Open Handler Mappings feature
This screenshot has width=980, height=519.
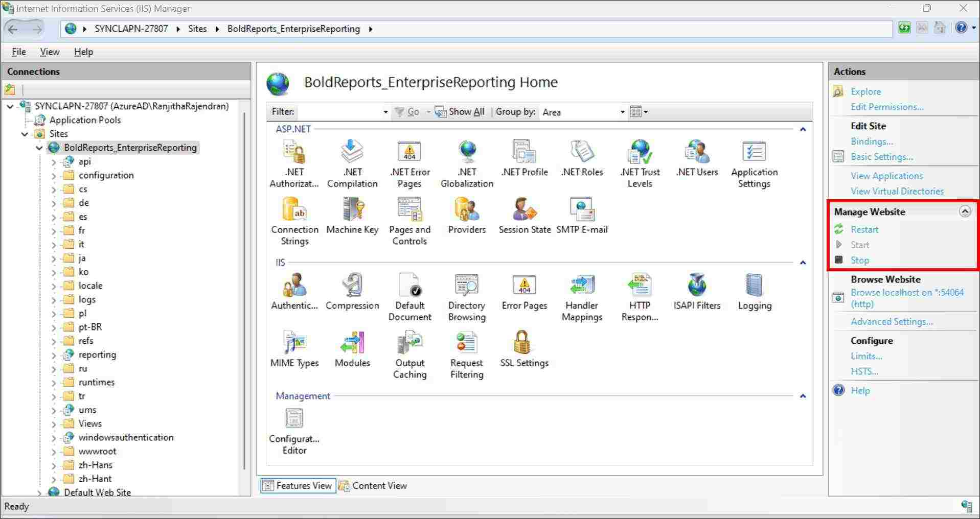582,297
